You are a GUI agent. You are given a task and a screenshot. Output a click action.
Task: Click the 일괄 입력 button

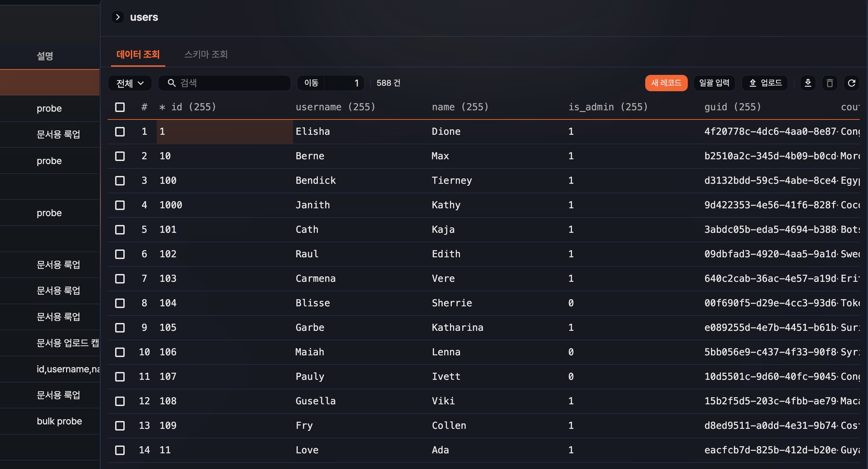(x=714, y=83)
